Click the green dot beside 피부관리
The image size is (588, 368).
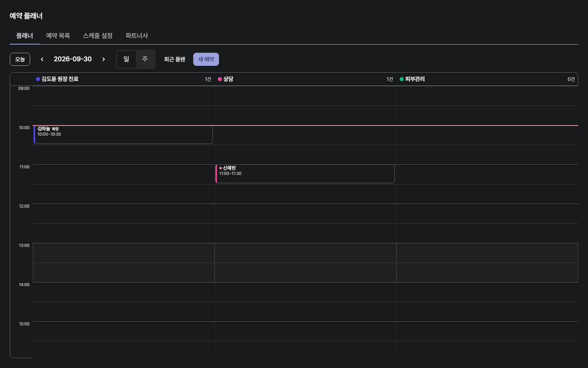402,79
